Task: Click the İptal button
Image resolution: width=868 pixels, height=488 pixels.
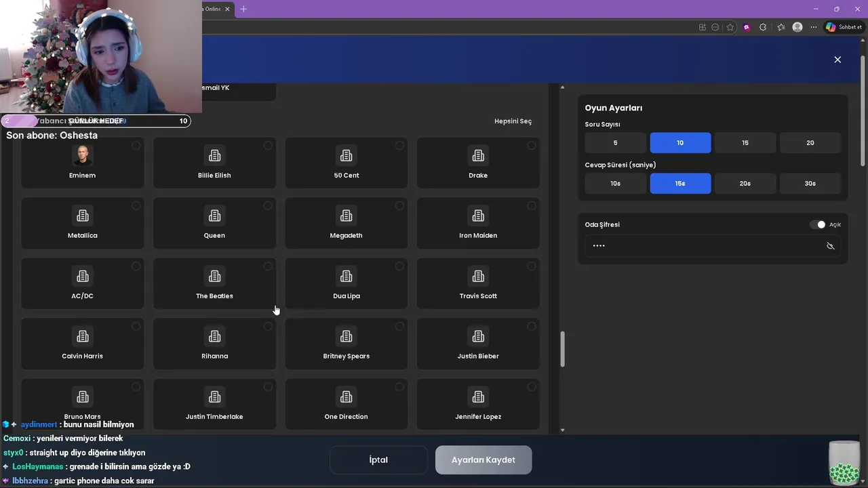Action: (x=378, y=460)
